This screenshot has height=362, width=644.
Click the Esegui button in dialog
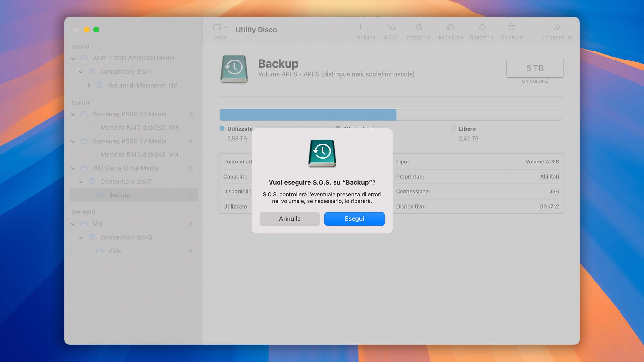point(354,219)
